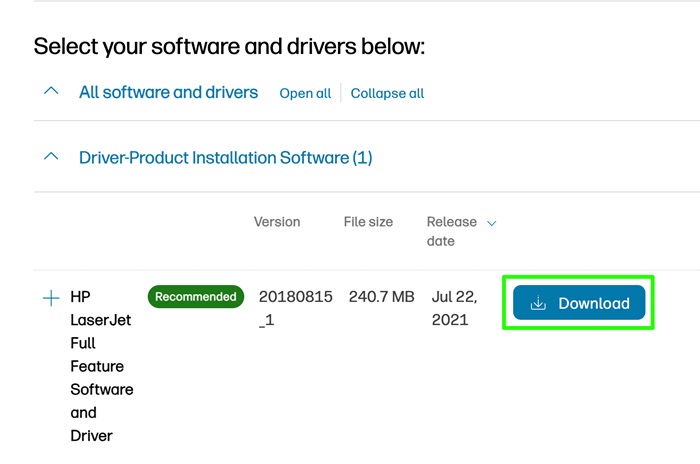Viewport: 700px width, 464px height.
Task: Click the 240.7 MB file size value
Action: coord(382,297)
